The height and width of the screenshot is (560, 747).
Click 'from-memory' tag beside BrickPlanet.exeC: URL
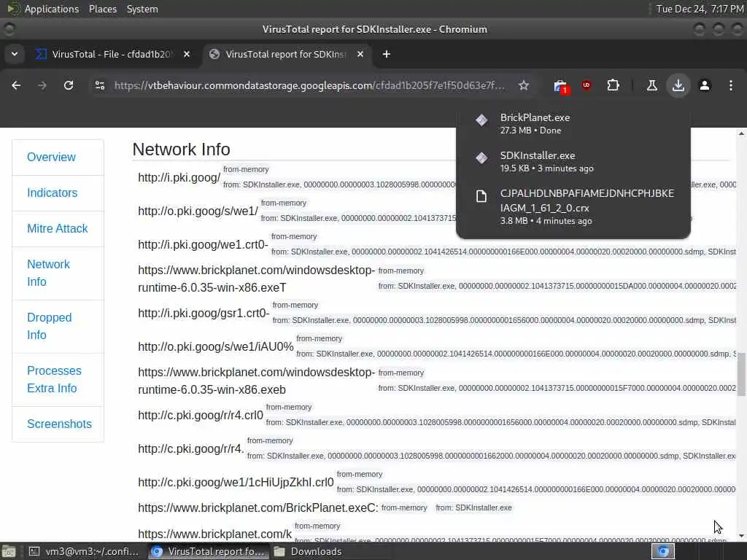pyautogui.click(x=404, y=507)
